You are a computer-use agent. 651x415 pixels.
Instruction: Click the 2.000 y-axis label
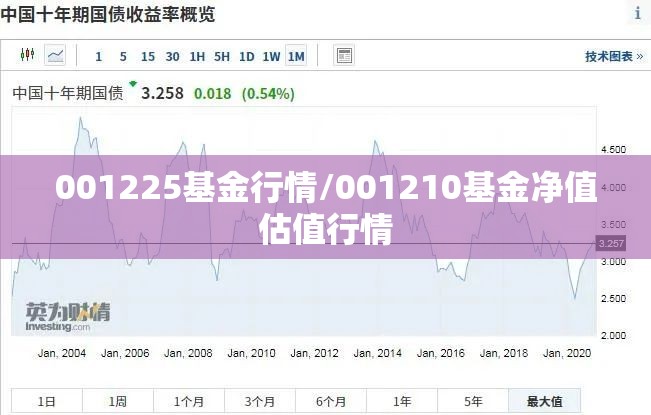613,335
